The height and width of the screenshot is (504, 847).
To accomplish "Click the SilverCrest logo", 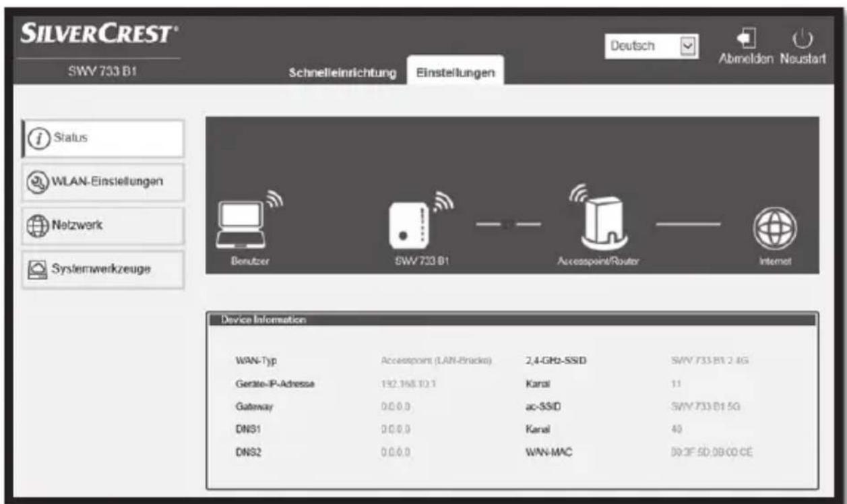I will click(100, 34).
